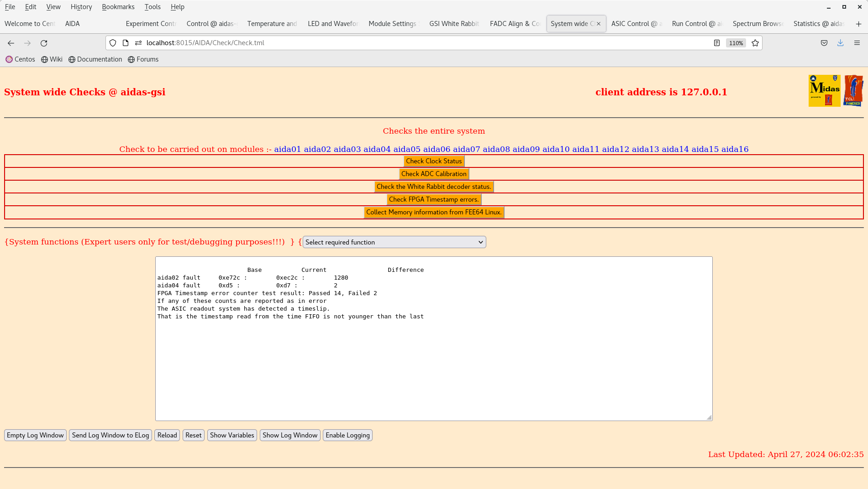Open the Wiki bookmark
This screenshot has width=868, height=489.
point(52,59)
